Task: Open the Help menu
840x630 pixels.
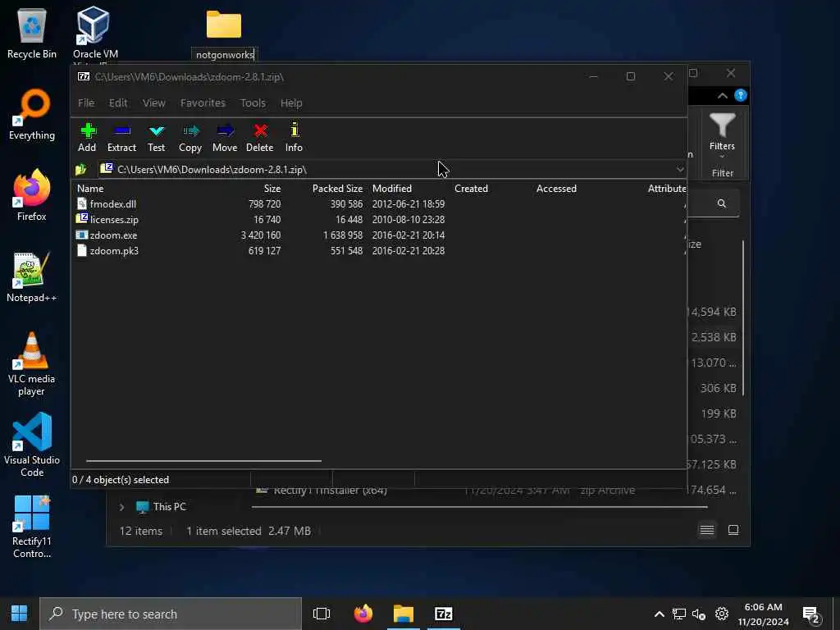Action: (291, 103)
